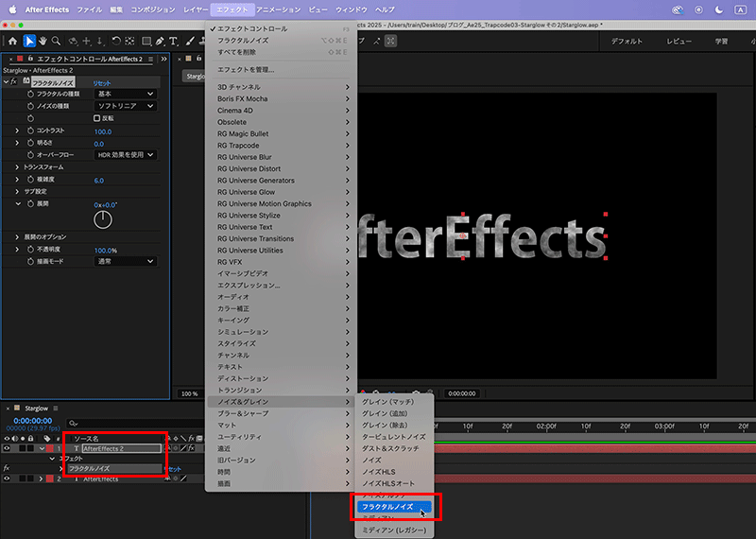This screenshot has height=539, width=756.
Task: Toggle Effect Controls panel lock icon
Action: (x=30, y=59)
